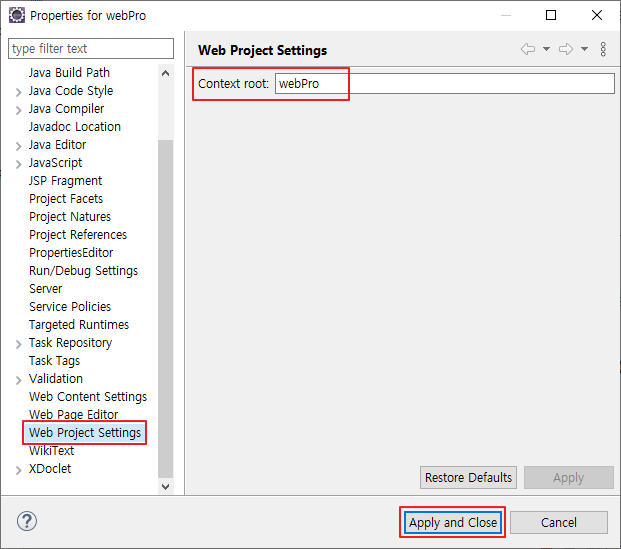Select Java Compiler page

67,109
